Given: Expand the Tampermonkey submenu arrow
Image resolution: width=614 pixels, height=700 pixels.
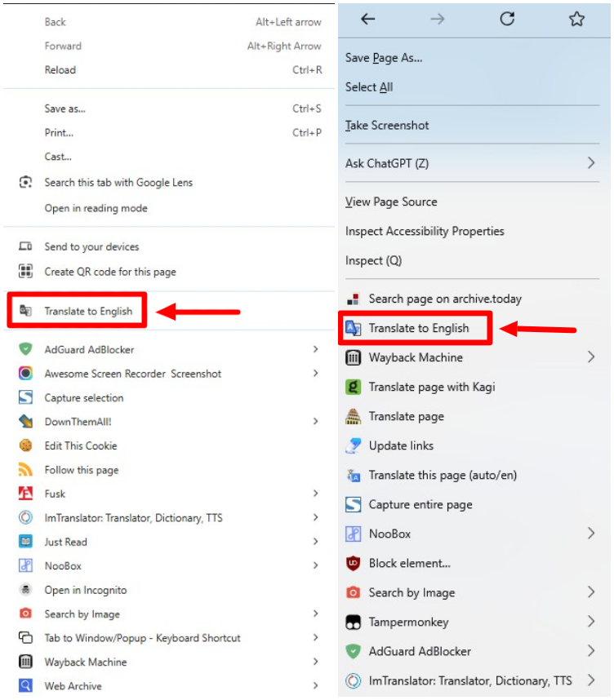Looking at the screenshot, I should tap(591, 622).
